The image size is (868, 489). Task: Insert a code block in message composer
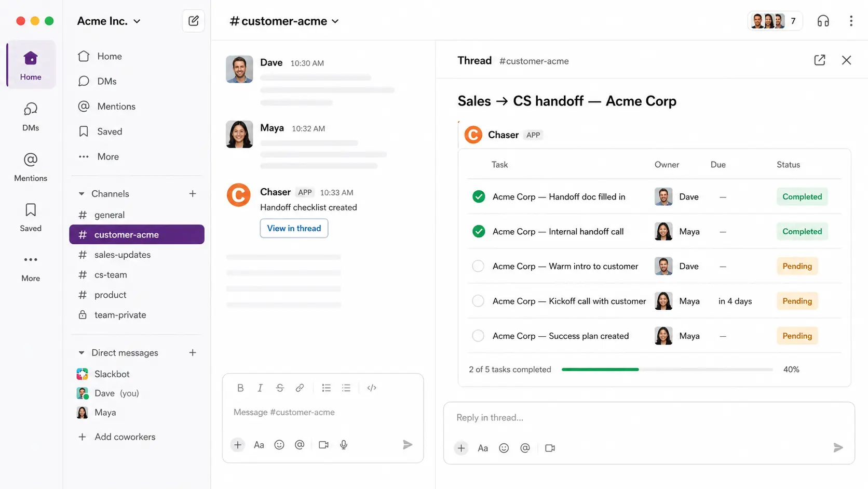coord(372,388)
